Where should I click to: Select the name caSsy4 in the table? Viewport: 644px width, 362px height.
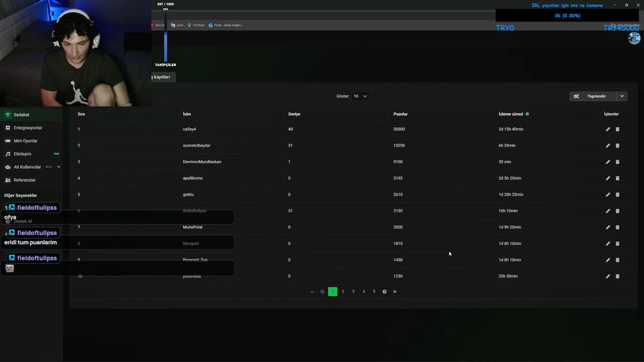coord(190,129)
